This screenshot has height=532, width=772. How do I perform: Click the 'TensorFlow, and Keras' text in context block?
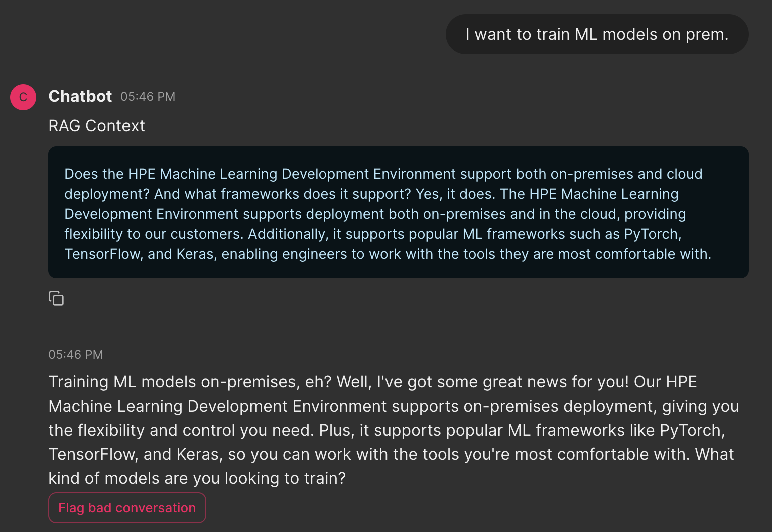(141, 254)
